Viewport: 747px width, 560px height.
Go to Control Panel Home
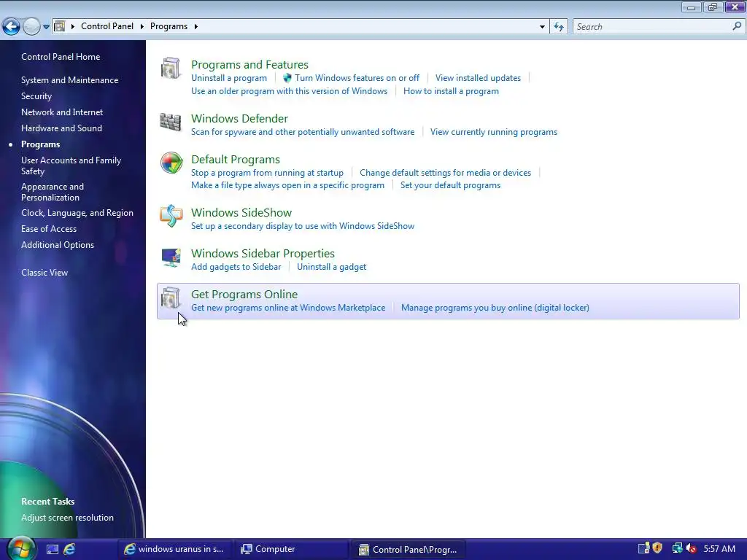click(x=61, y=57)
